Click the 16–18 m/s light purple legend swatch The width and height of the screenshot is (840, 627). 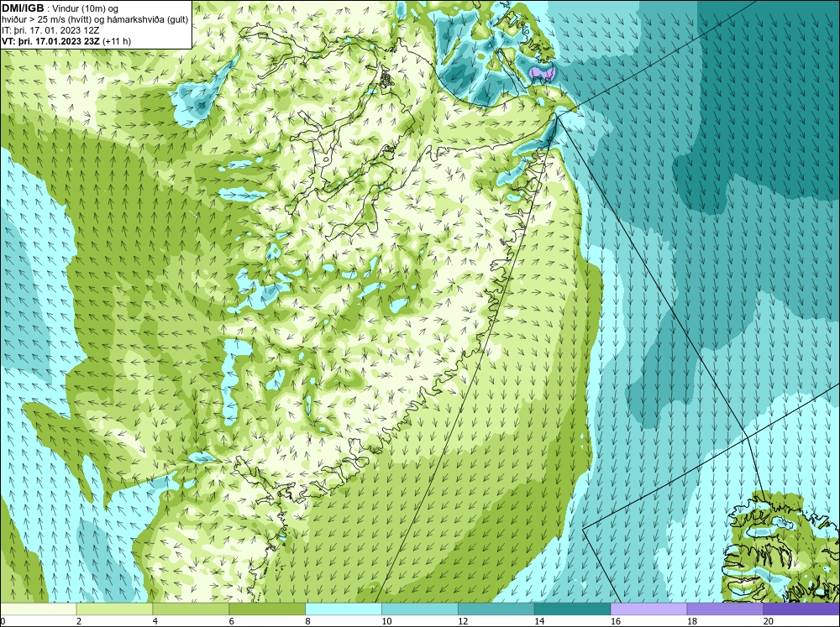click(x=648, y=609)
